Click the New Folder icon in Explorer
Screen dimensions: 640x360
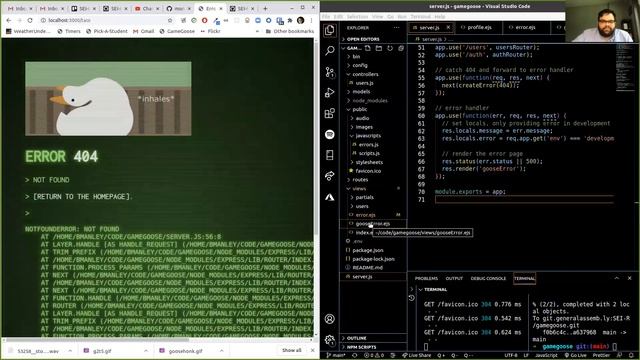pyautogui.click(x=379, y=48)
